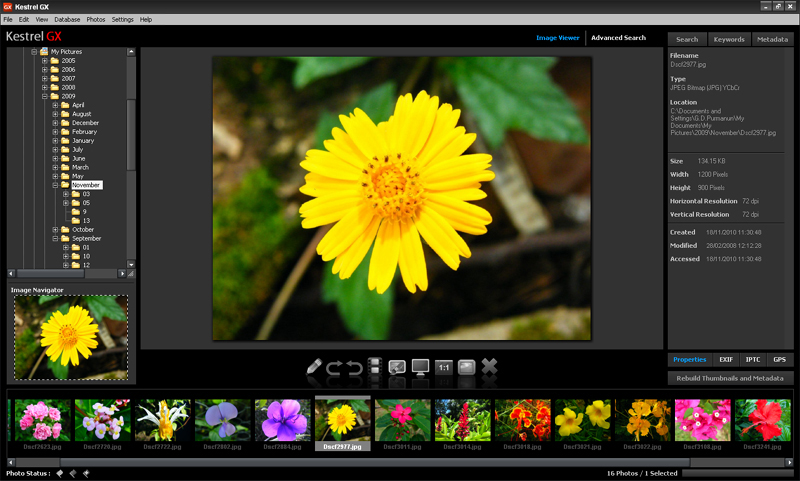
Task: Click the pencil edit icon
Action: pyautogui.click(x=315, y=368)
